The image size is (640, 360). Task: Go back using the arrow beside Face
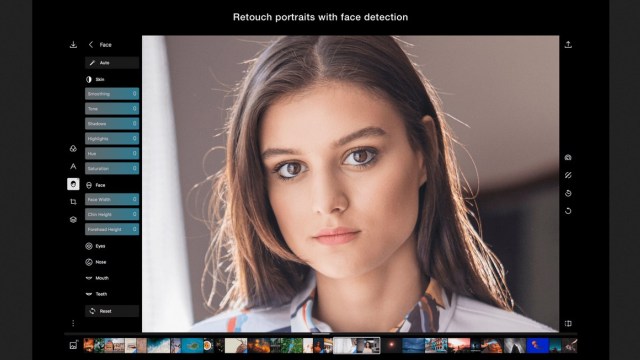91,44
